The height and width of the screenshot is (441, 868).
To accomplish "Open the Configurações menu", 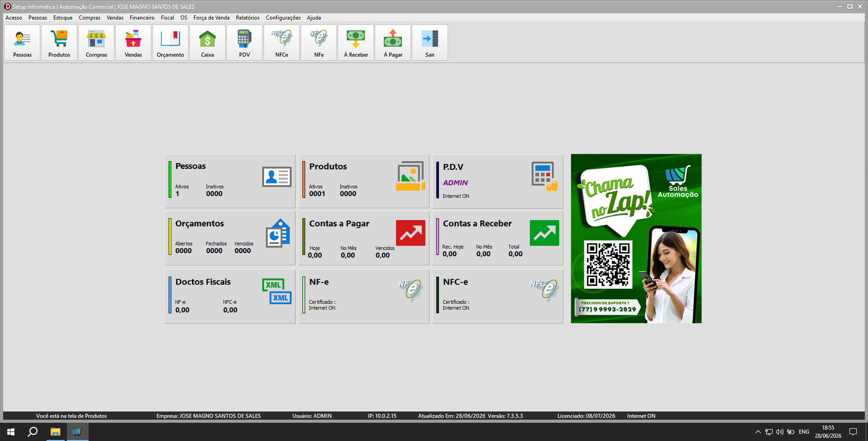I will click(283, 18).
